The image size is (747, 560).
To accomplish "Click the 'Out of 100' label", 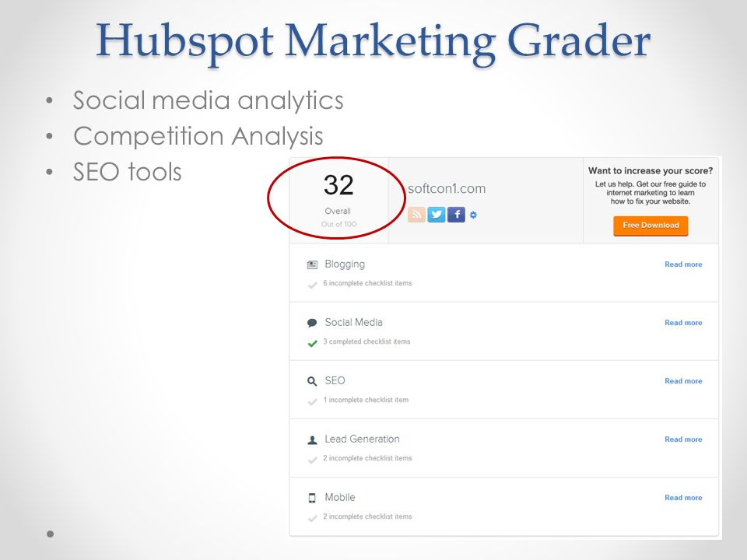I will coord(338,224).
